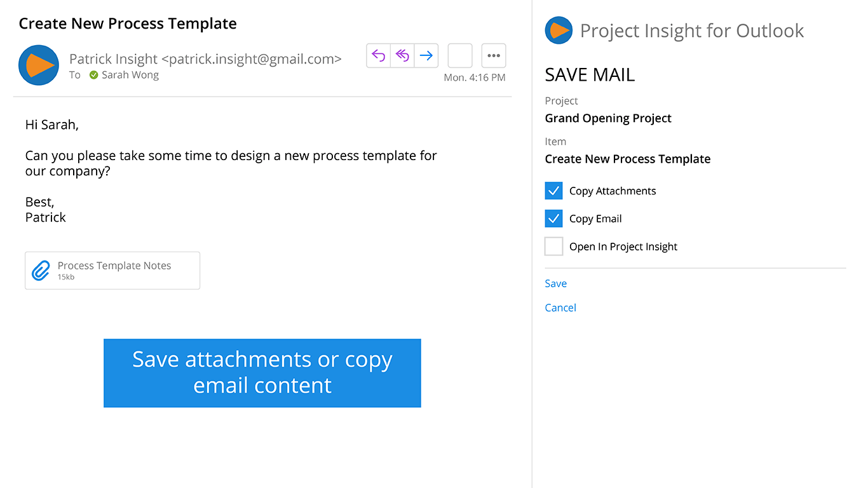Screen dimensions: 868x488
Task: Click the reply arrow icon
Action: point(379,56)
